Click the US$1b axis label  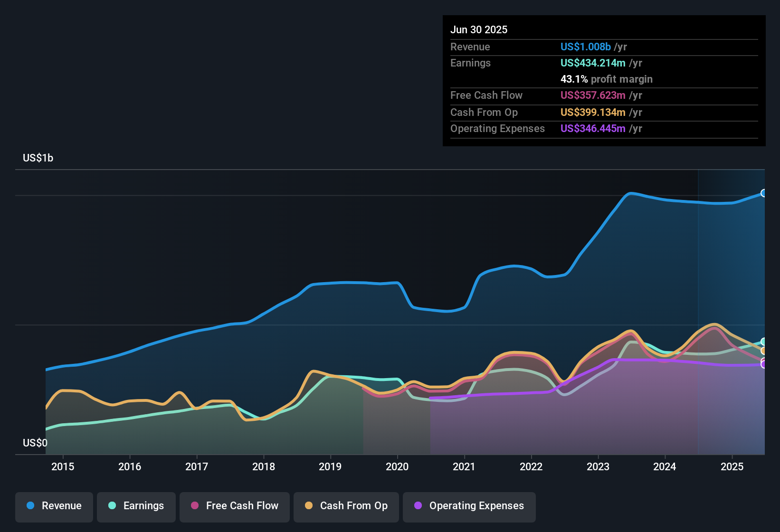[38, 158]
